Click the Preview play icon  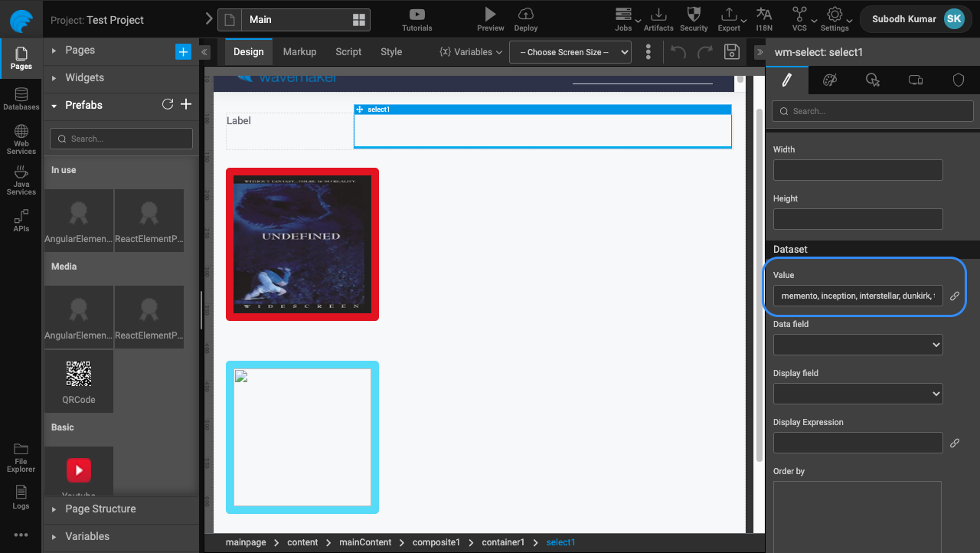(x=490, y=15)
